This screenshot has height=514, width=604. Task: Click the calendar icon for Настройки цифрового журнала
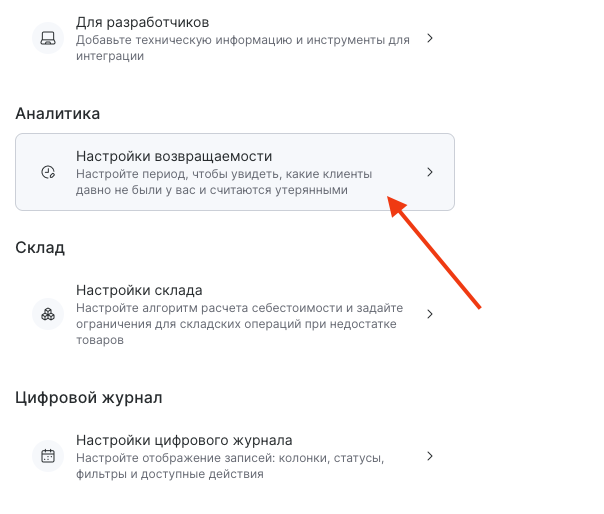47,456
